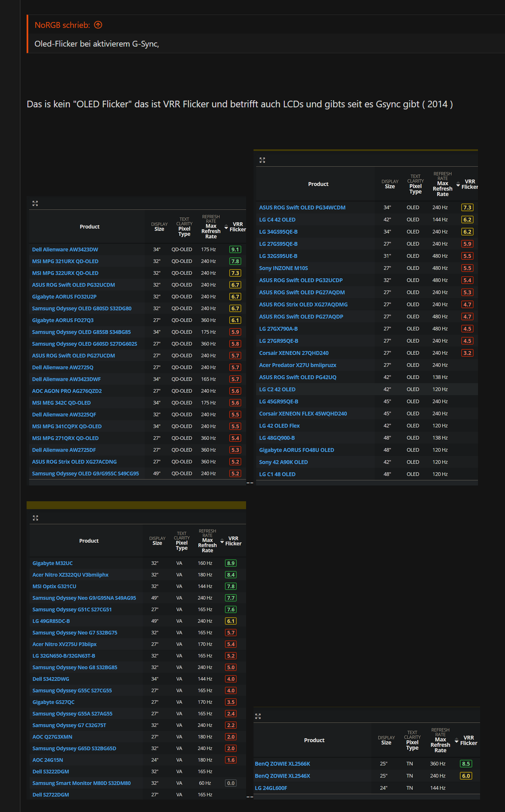
Task: Sort TN table by VRR Flicker arrow
Action: [457, 740]
